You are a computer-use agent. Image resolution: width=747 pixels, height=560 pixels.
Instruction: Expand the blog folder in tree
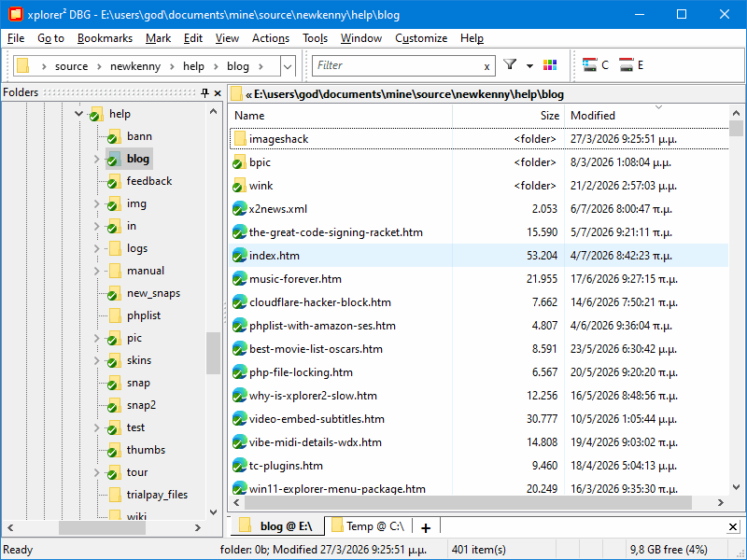click(x=96, y=159)
